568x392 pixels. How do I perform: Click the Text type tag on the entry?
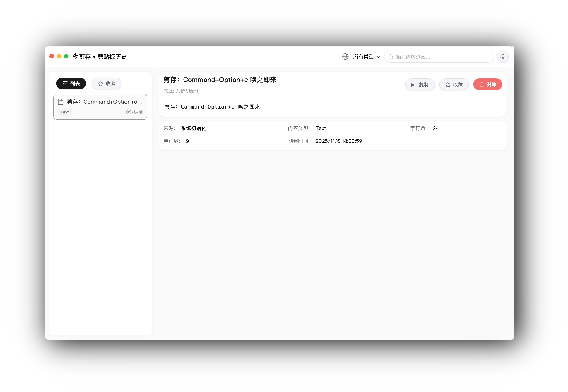click(65, 112)
